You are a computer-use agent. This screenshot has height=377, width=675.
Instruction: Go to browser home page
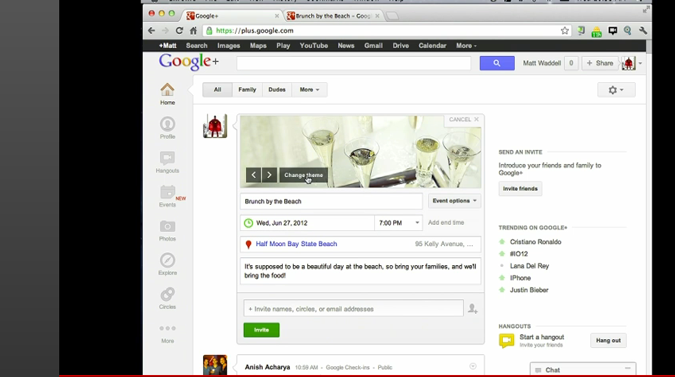[193, 31]
